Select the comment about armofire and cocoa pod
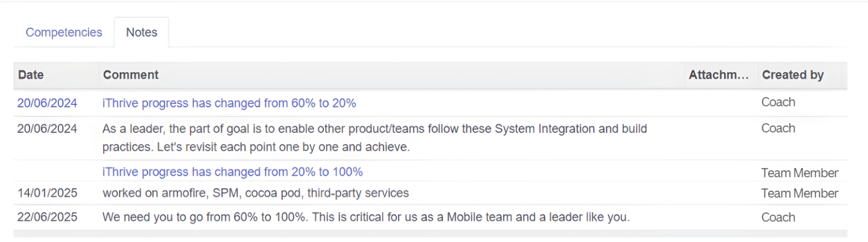The height and width of the screenshot is (242, 868). click(255, 193)
